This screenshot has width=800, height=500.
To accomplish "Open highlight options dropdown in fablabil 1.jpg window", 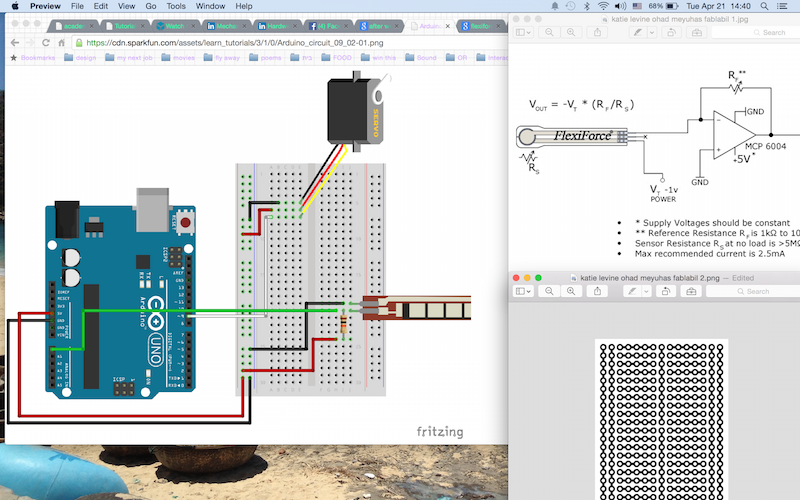I will coord(652,32).
